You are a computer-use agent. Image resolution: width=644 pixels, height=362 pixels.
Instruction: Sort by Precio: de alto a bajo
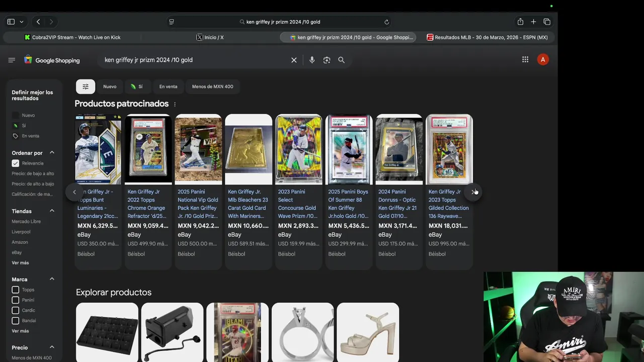tap(33, 184)
